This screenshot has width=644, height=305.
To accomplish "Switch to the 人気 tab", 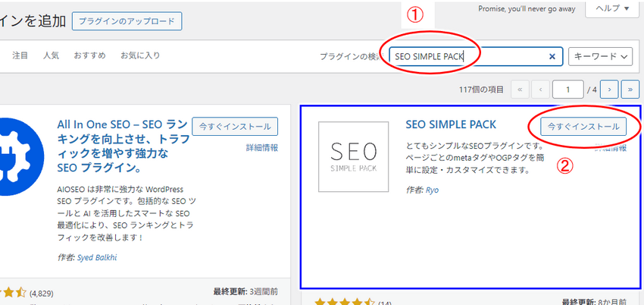I will (51, 55).
